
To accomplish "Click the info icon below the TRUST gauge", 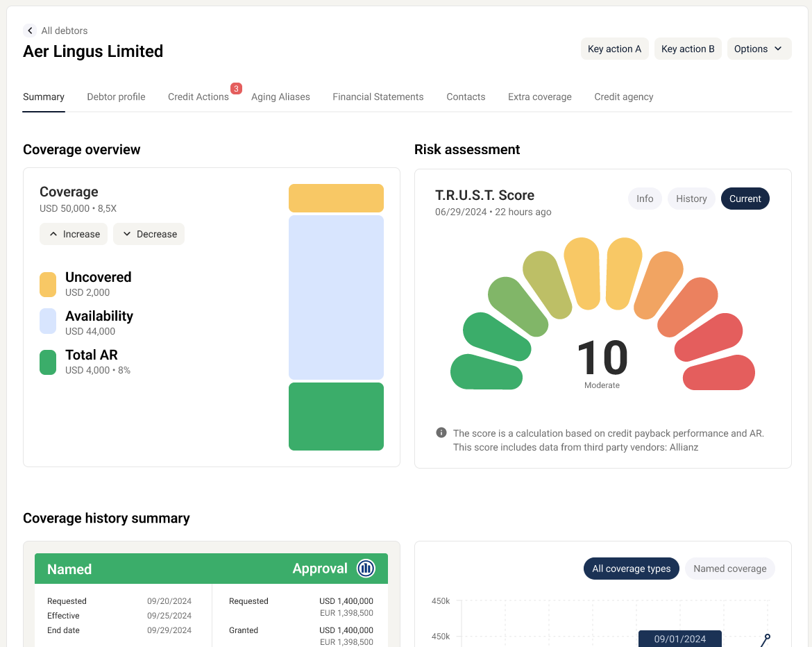I will [441, 432].
